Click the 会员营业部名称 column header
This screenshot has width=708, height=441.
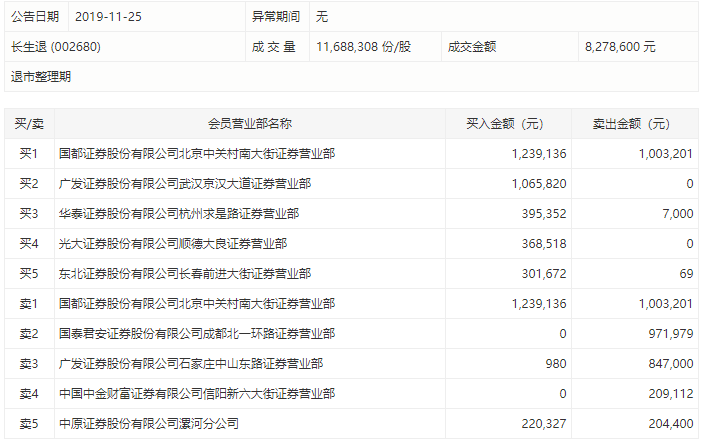(250, 124)
